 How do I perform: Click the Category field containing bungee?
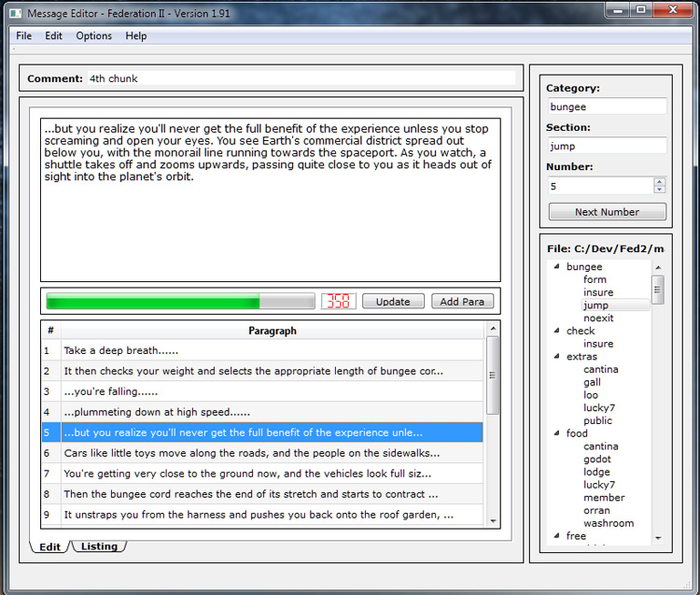[x=608, y=106]
